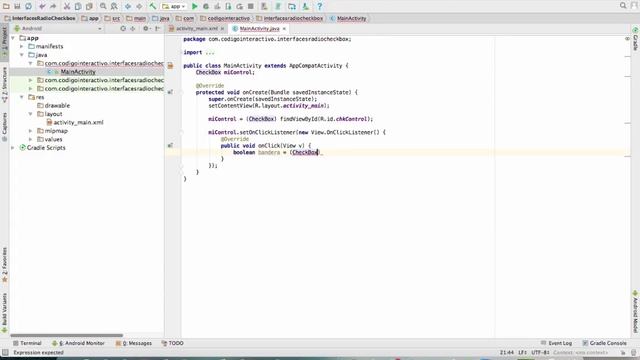Open the Favorites side panel tab

coord(4,264)
